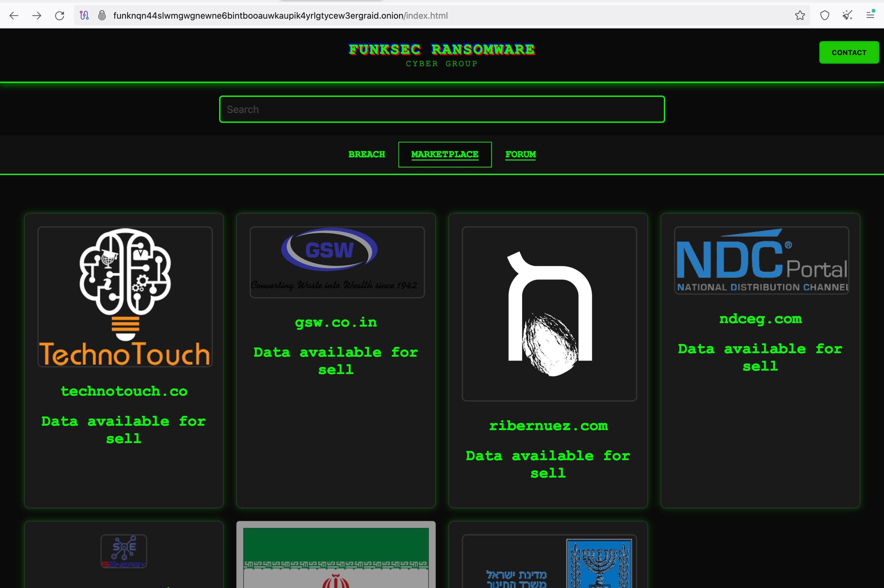
Task: Trigger the New Identity broom icon
Action: (x=847, y=16)
